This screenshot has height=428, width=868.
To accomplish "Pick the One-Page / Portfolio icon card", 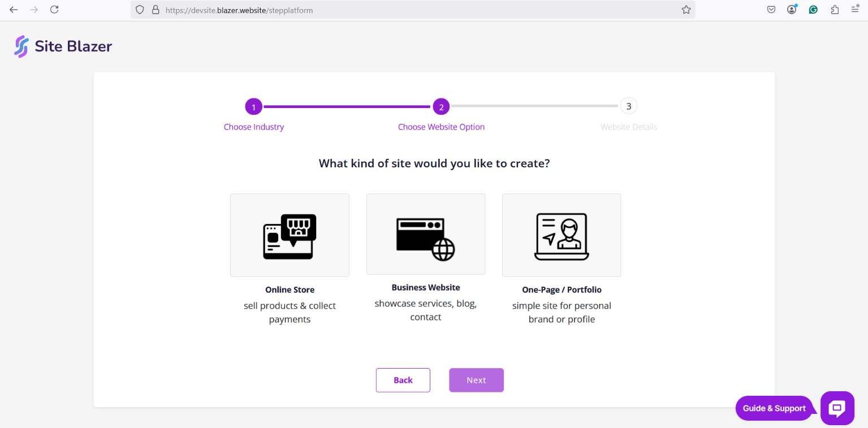I will click(x=561, y=235).
